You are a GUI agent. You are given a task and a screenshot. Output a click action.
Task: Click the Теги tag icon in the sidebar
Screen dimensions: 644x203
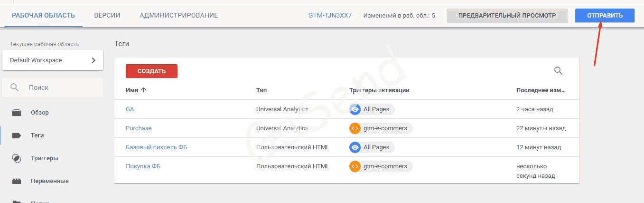17,135
